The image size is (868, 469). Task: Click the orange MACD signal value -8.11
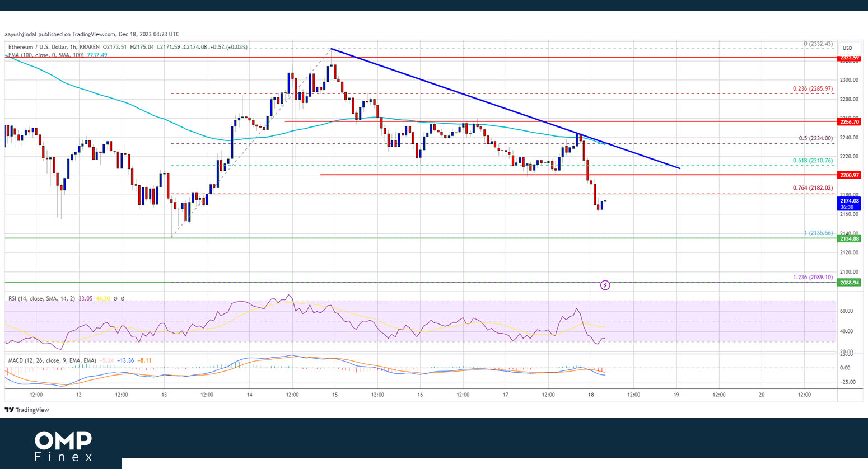145,360
